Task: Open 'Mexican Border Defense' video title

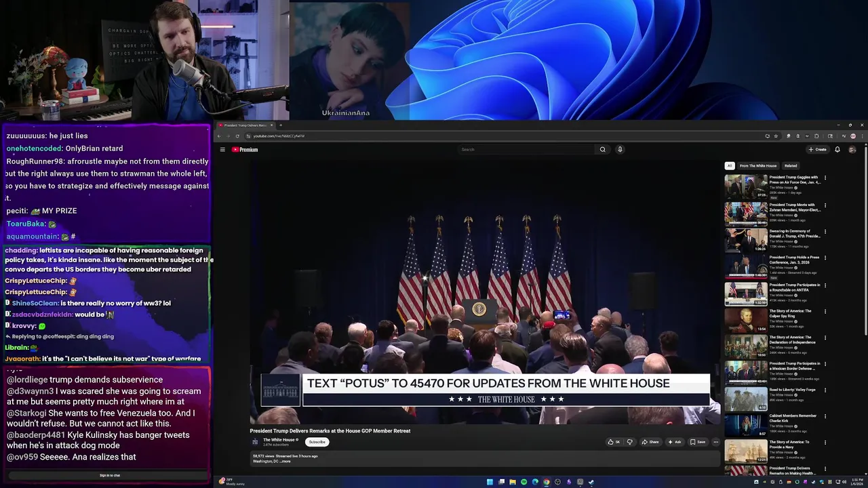Action: coord(795,366)
